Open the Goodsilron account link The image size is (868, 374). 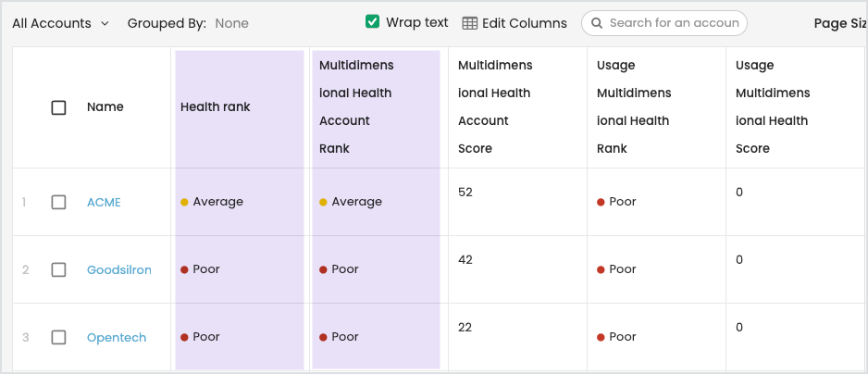pos(119,269)
